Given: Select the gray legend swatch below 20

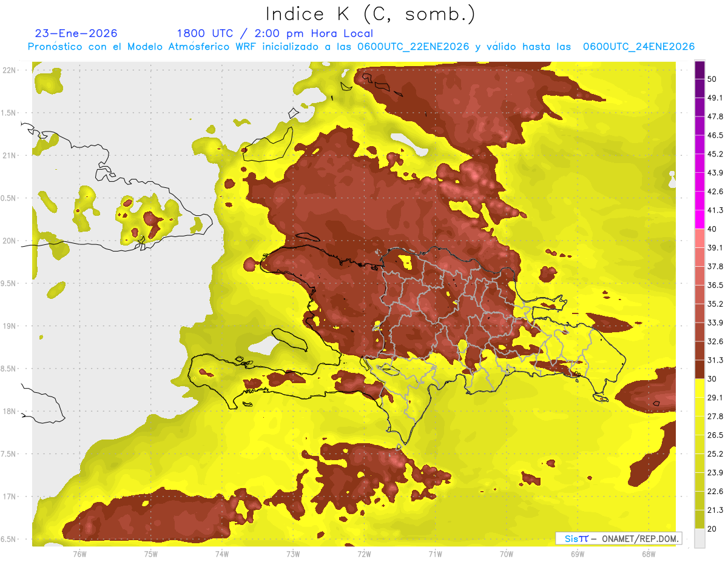Looking at the screenshot, I should point(699,538).
